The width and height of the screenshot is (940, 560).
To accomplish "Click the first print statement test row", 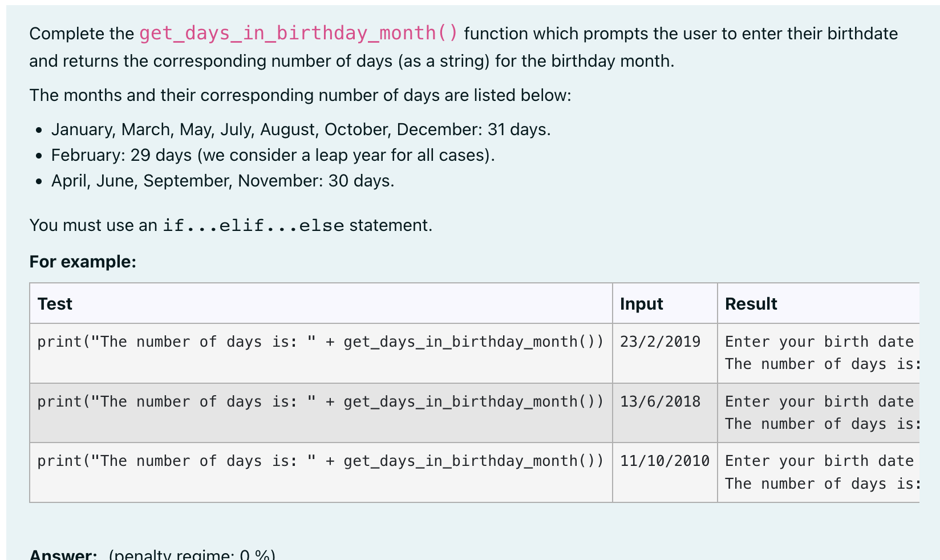I will click(321, 342).
